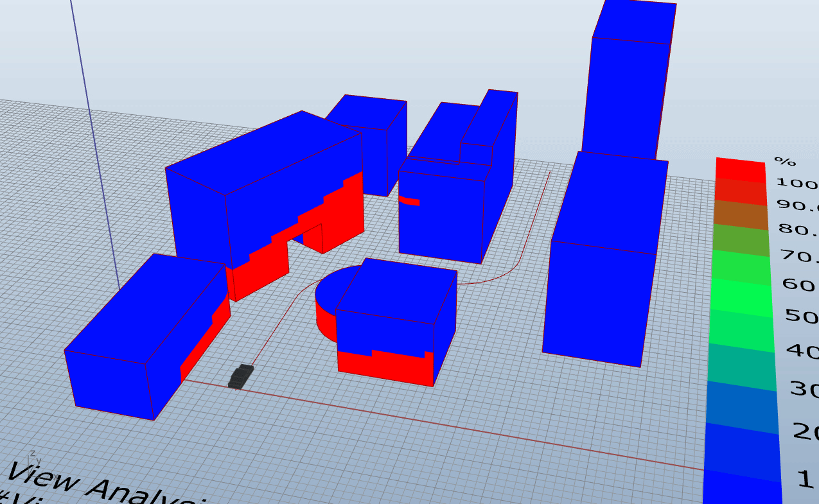This screenshot has width=819, height=504.
Task: Pick the olive green legend swatch
Action: point(742,241)
